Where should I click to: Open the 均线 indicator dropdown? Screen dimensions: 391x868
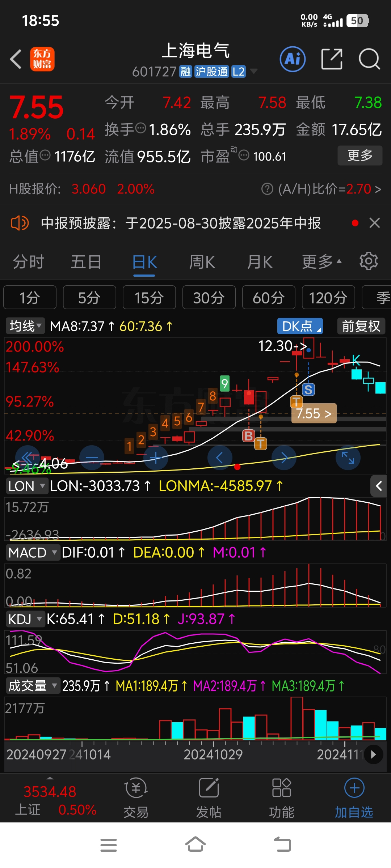pyautogui.click(x=25, y=326)
